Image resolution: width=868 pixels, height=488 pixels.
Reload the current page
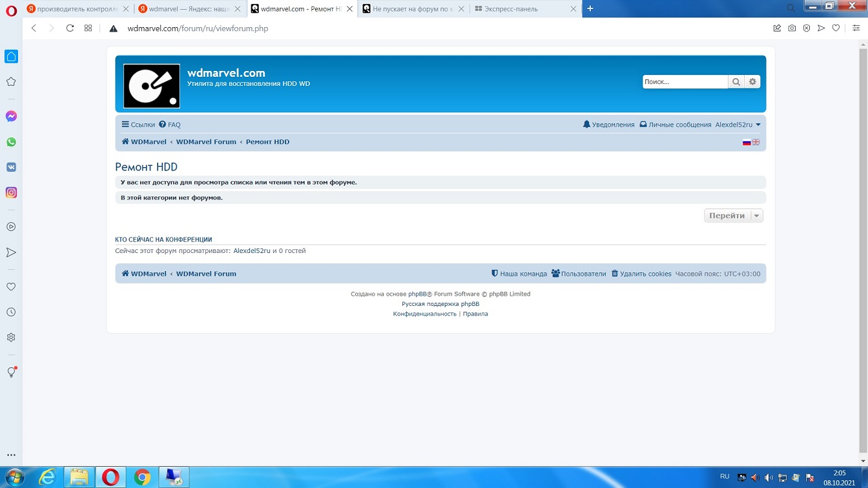[x=70, y=28]
